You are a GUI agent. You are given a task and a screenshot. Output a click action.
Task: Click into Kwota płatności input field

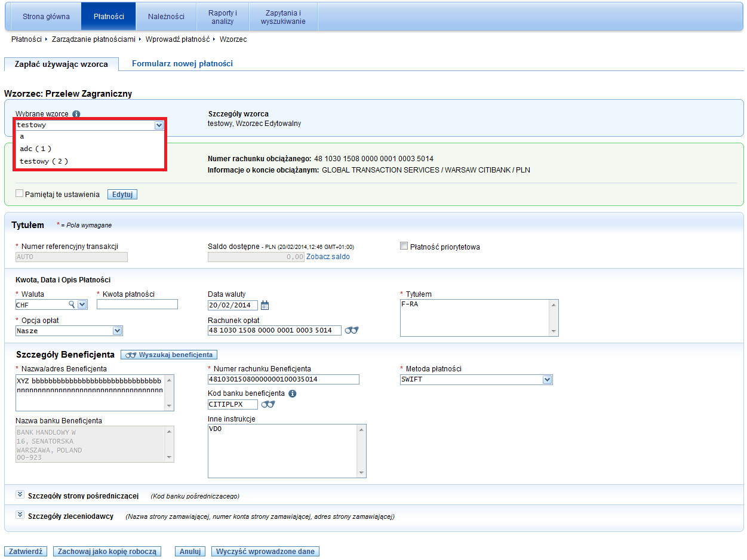(x=137, y=304)
